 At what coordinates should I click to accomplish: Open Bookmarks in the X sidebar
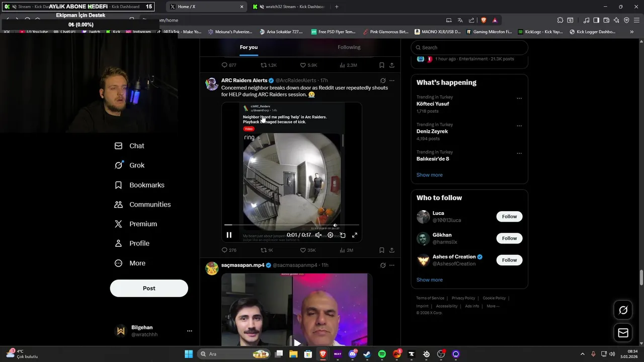[139, 185]
